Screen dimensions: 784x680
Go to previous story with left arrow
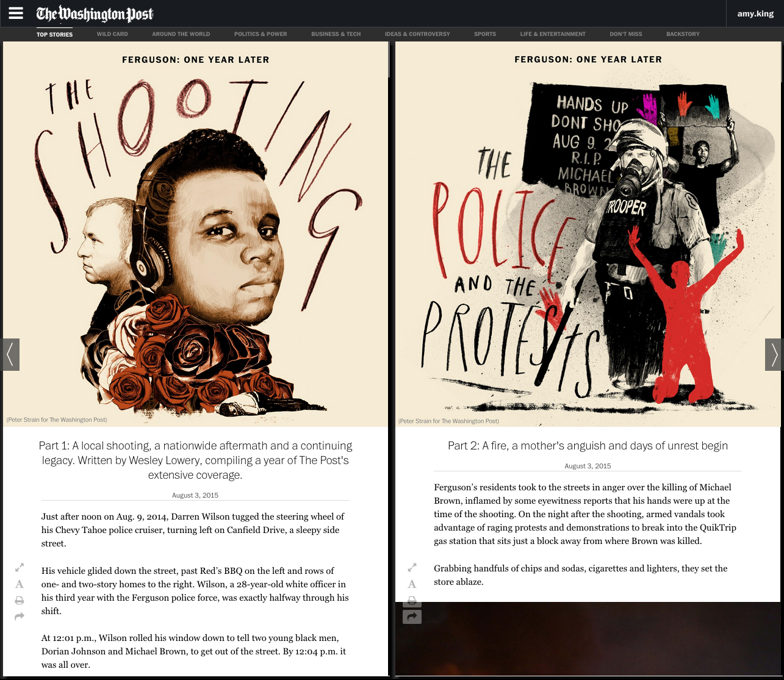tap(10, 354)
